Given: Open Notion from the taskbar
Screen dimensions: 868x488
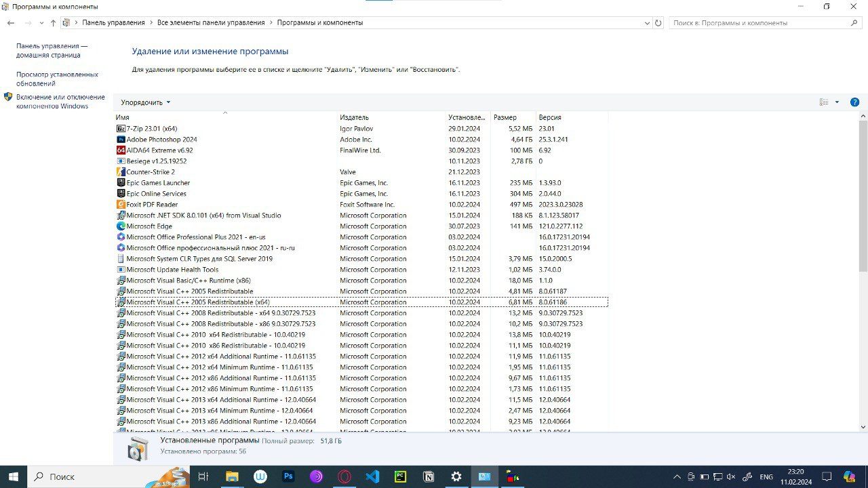Looking at the screenshot, I should pyautogui.click(x=429, y=476).
